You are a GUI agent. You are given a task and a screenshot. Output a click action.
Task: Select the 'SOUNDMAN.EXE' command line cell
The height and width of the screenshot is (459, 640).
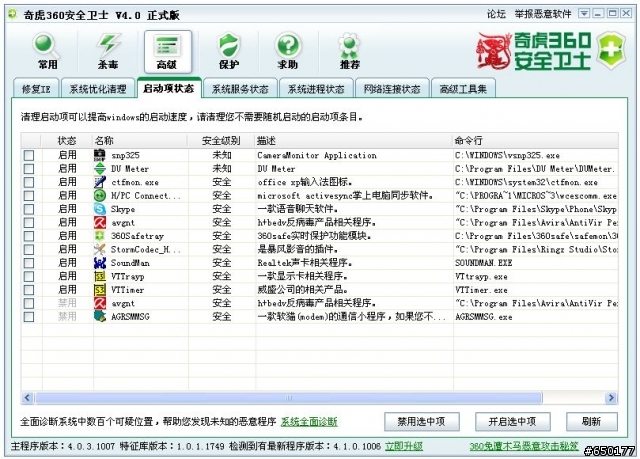tap(484, 263)
